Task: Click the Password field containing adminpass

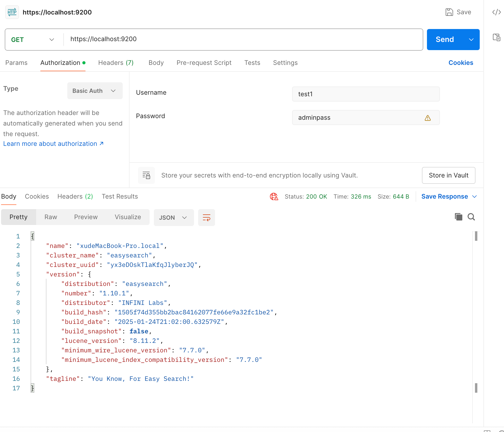Action: (x=366, y=118)
